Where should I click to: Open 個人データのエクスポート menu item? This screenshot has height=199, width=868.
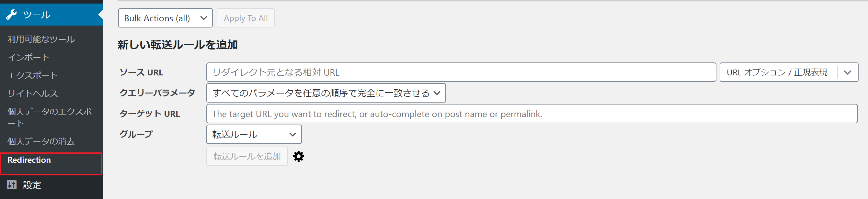coord(50,117)
